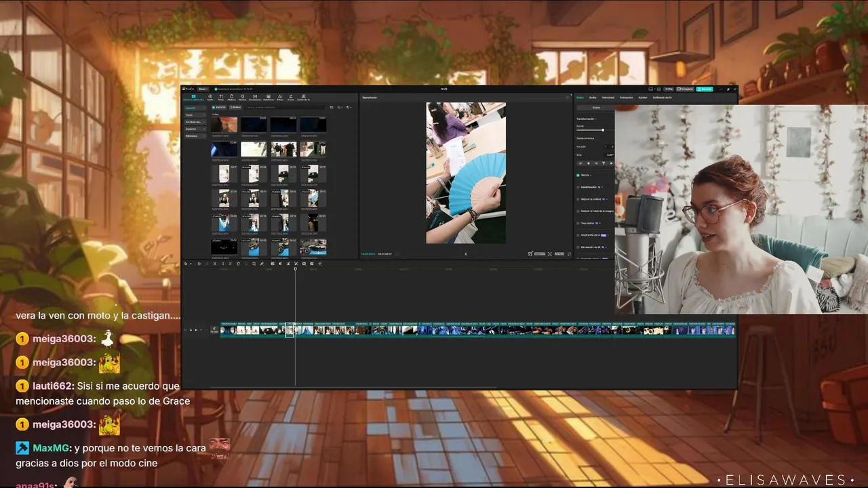Click the Exportar button
The width and height of the screenshot is (868, 488).
(x=705, y=89)
